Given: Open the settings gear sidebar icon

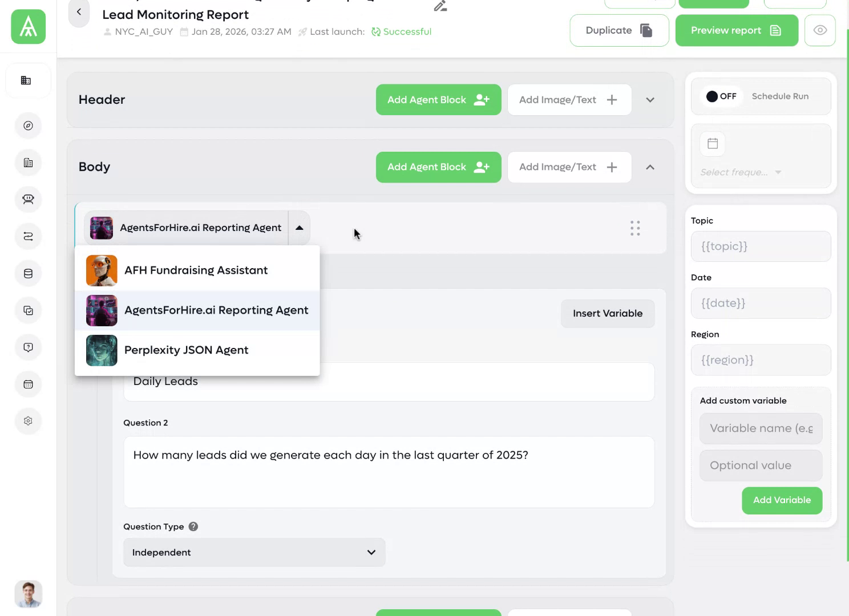Looking at the screenshot, I should click(x=28, y=421).
